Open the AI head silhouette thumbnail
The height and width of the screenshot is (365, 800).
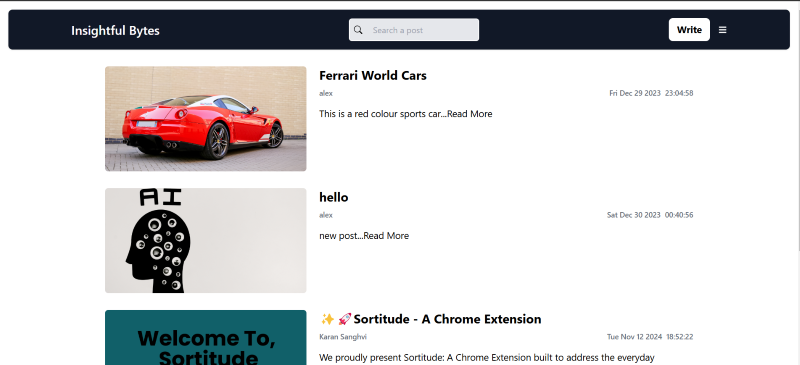(206, 240)
